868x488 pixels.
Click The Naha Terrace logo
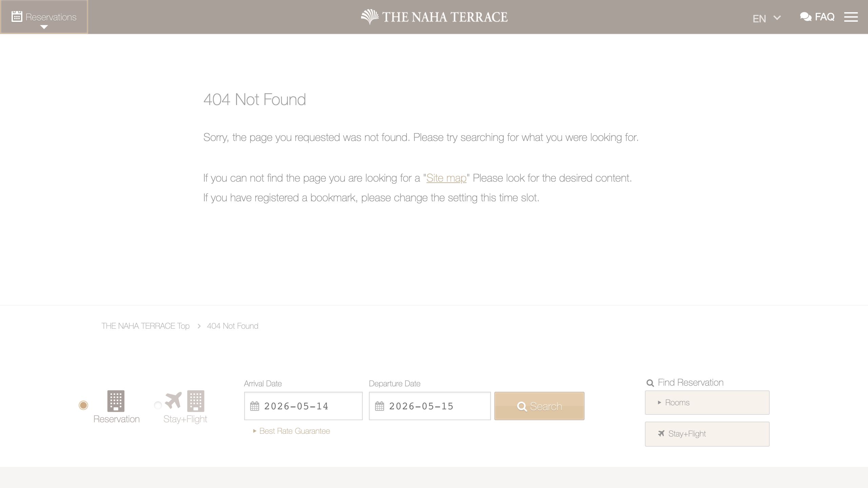tap(434, 17)
